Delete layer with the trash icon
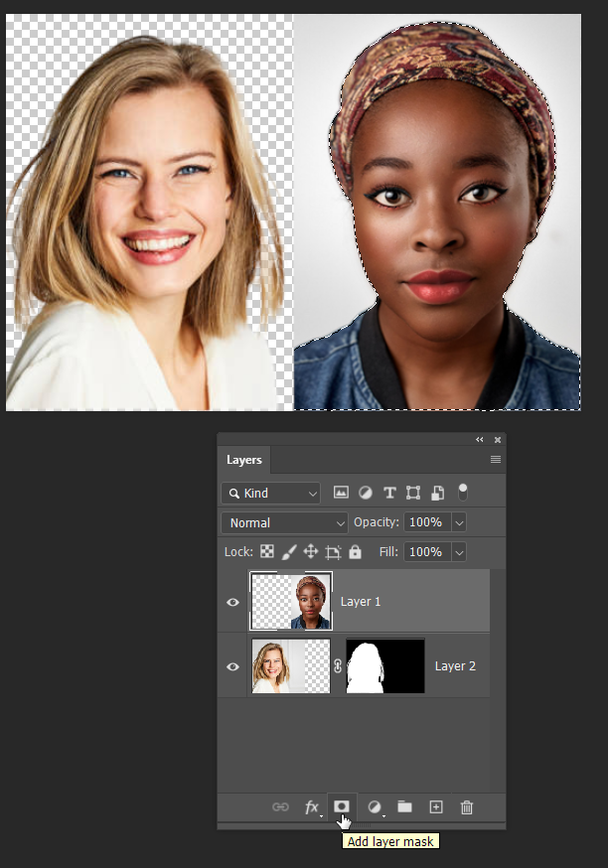Screen dimensions: 608x868 467,807
